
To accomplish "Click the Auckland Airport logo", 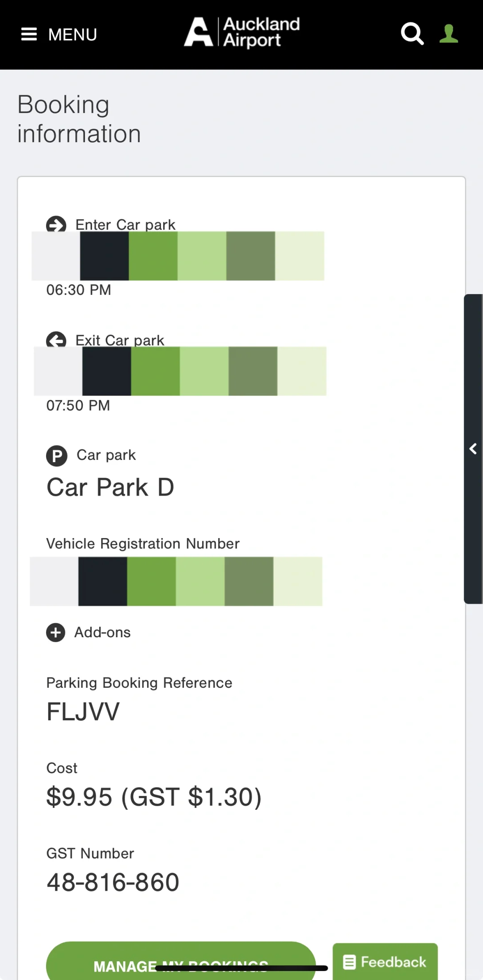I will point(242,32).
